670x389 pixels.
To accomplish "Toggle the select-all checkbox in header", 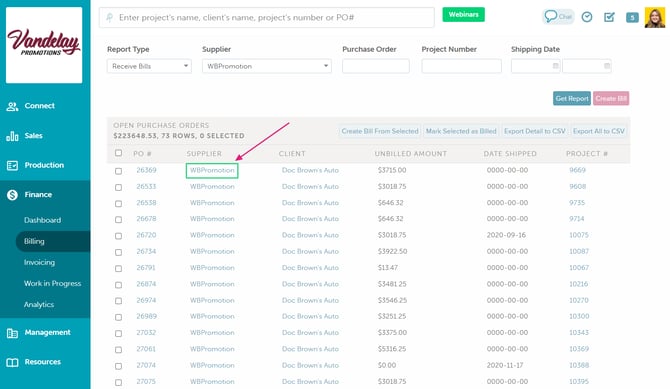I will pos(118,153).
